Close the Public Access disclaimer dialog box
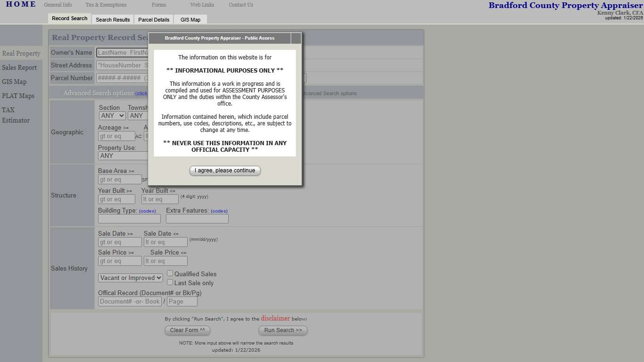644x362 pixels. tap(296, 38)
